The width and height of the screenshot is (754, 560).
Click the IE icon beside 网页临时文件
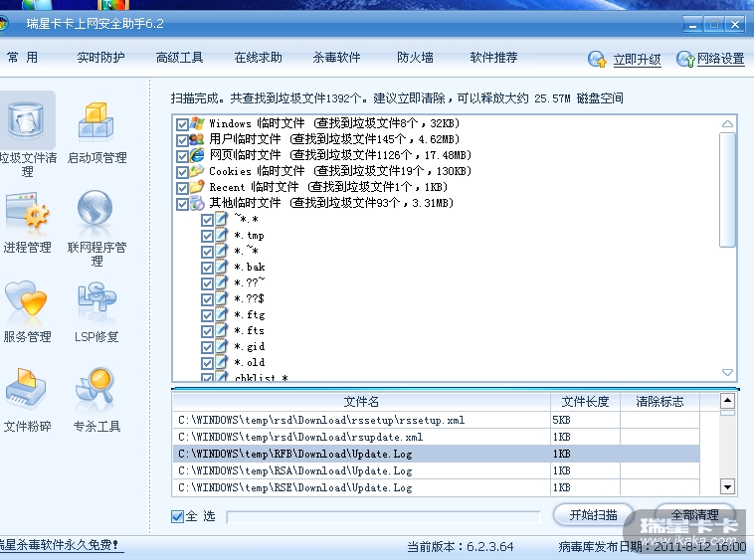(197, 155)
